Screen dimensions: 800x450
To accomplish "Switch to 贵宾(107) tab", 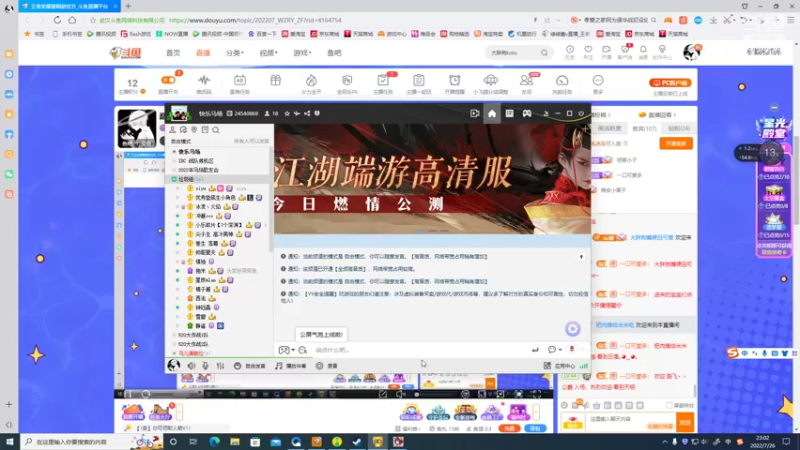I will click(x=644, y=129).
